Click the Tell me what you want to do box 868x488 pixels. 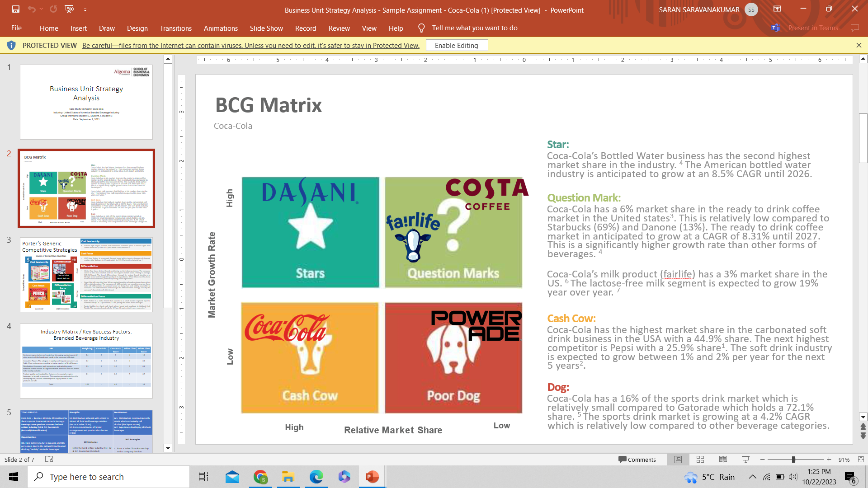(475, 28)
